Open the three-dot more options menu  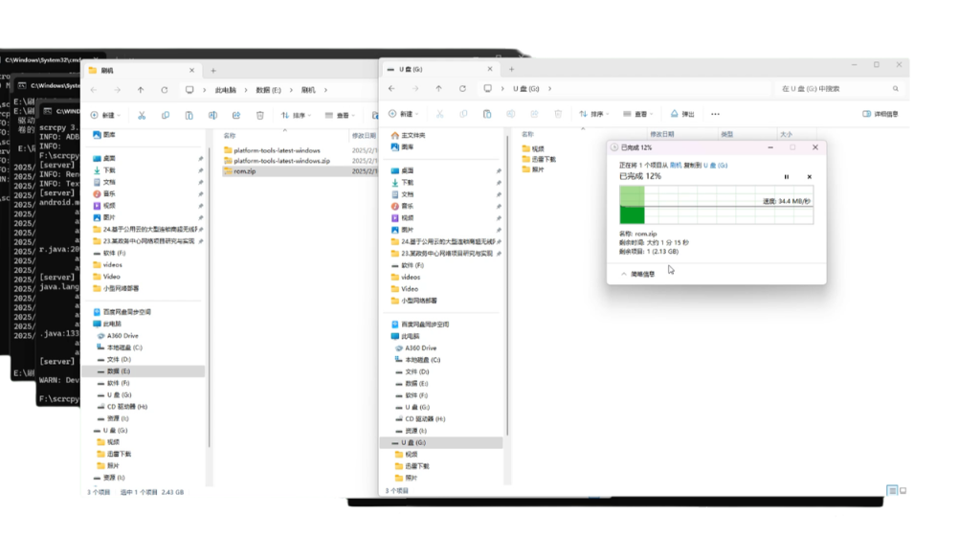click(715, 114)
